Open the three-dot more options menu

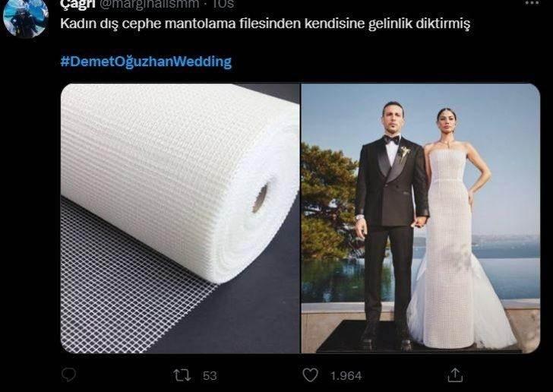click(532, 2)
